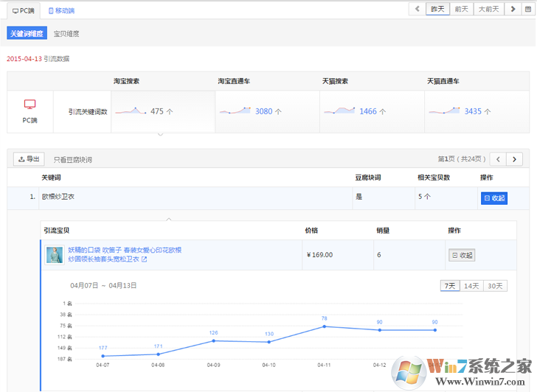537x392 pixels.
Task: Collapse product chart with gray 收起 button
Action: click(462, 255)
